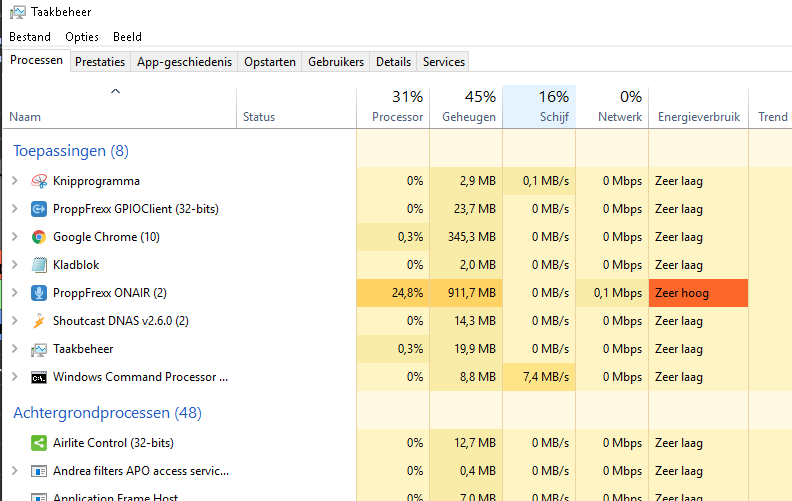The image size is (792, 501).
Task: Sort by the Trend column header
Action: [771, 107]
